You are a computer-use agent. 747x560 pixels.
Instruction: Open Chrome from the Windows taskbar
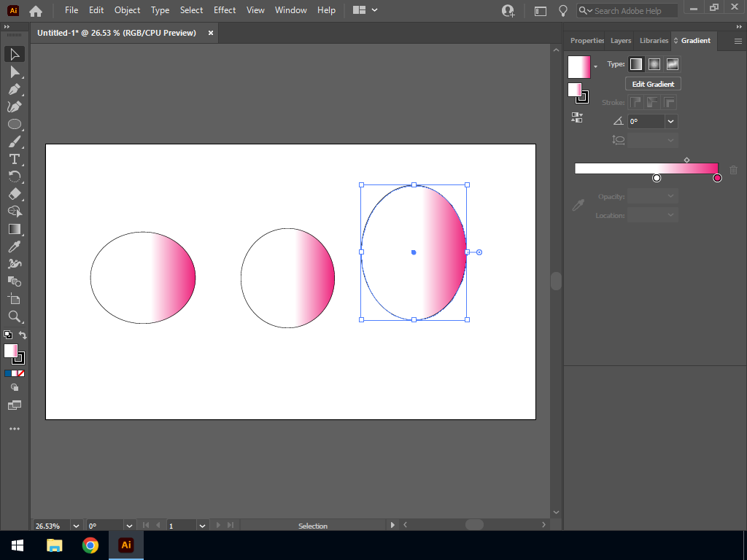click(x=90, y=545)
